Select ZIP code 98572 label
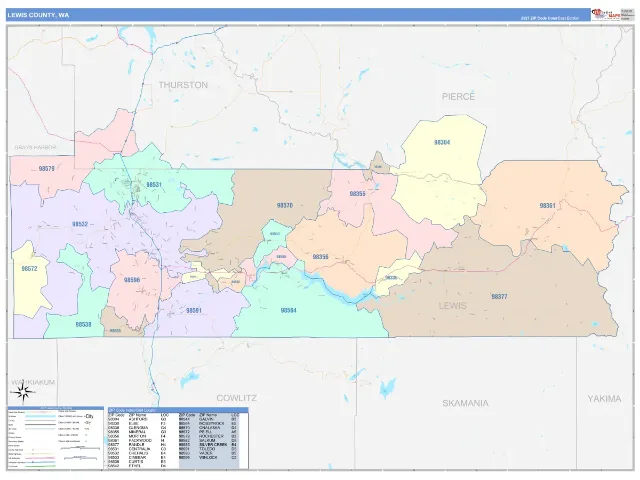Image resolution: width=640 pixels, height=480 pixels. point(29,269)
